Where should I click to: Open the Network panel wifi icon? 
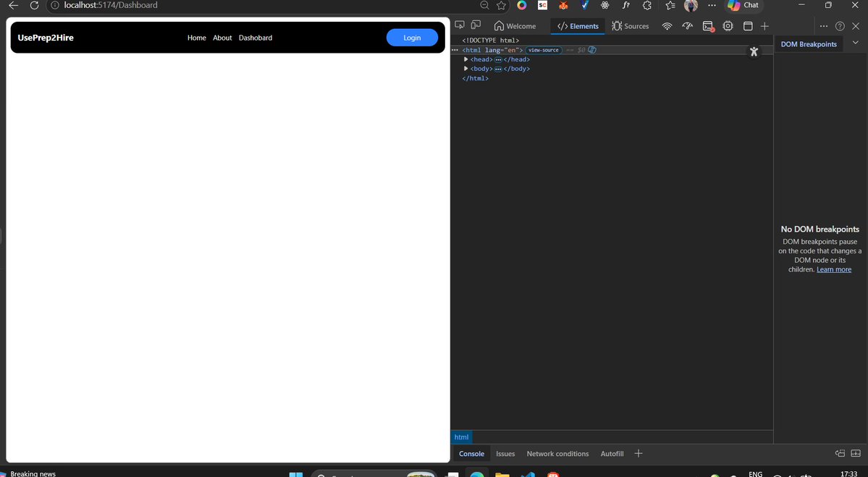pyautogui.click(x=666, y=25)
